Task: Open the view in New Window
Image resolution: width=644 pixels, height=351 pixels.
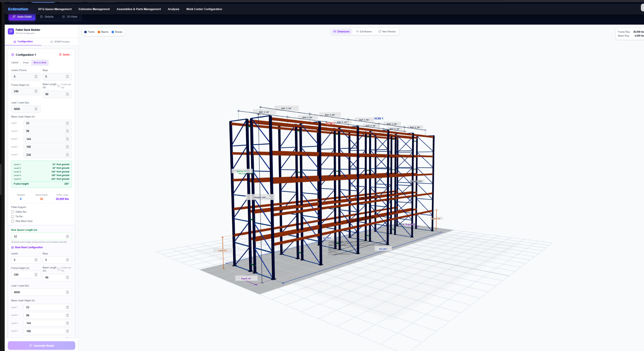Action: (x=387, y=31)
